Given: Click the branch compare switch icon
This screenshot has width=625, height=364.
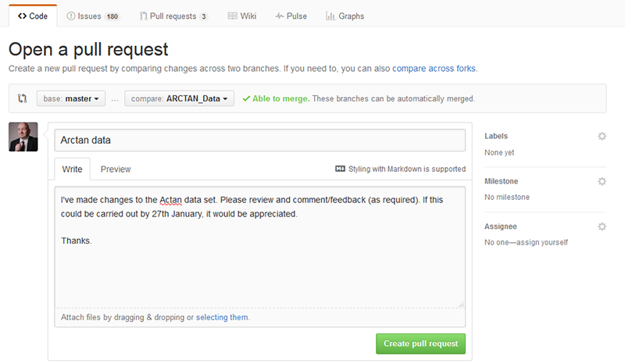Looking at the screenshot, I should (x=23, y=98).
